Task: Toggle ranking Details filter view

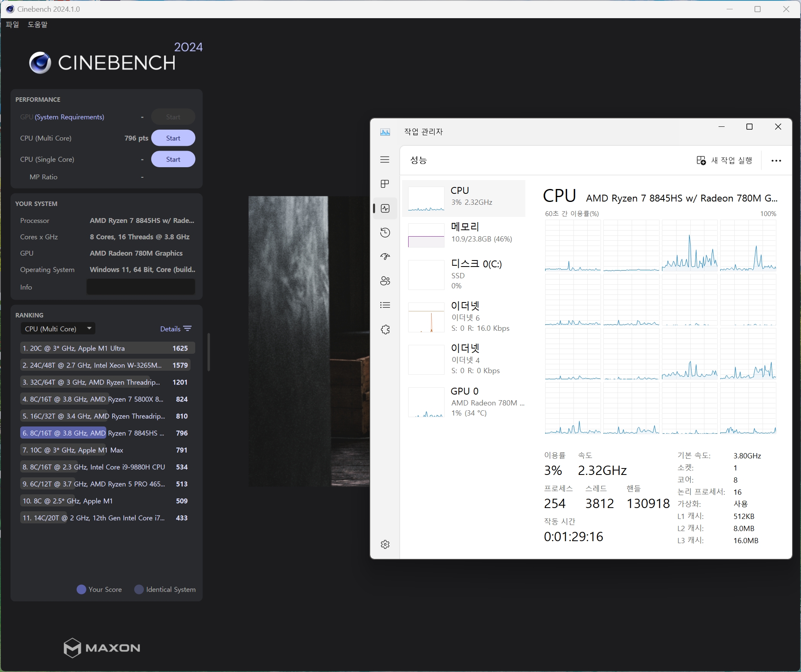Action: click(x=176, y=329)
